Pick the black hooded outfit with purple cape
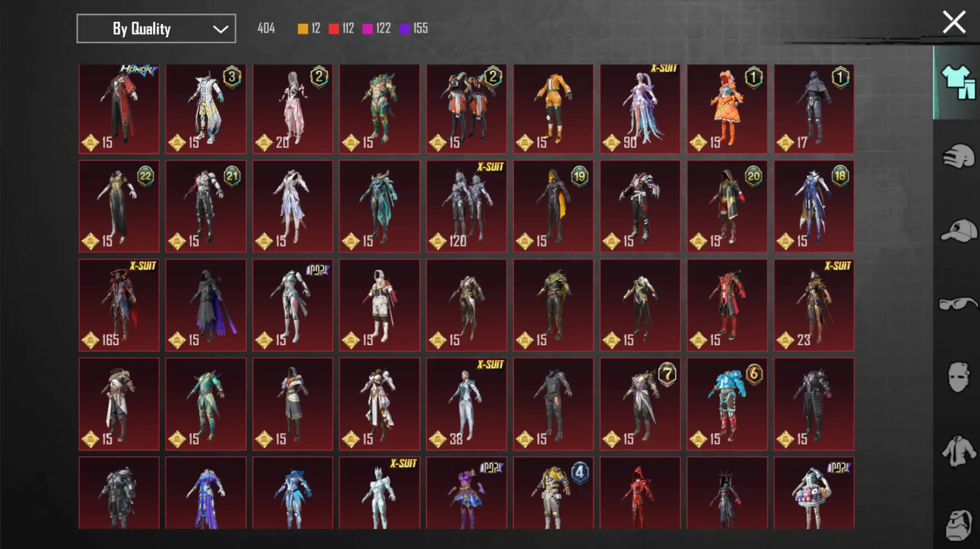 click(206, 306)
